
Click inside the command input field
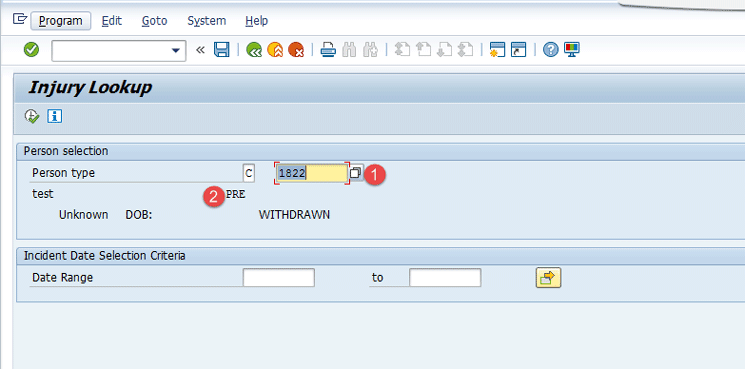point(111,50)
